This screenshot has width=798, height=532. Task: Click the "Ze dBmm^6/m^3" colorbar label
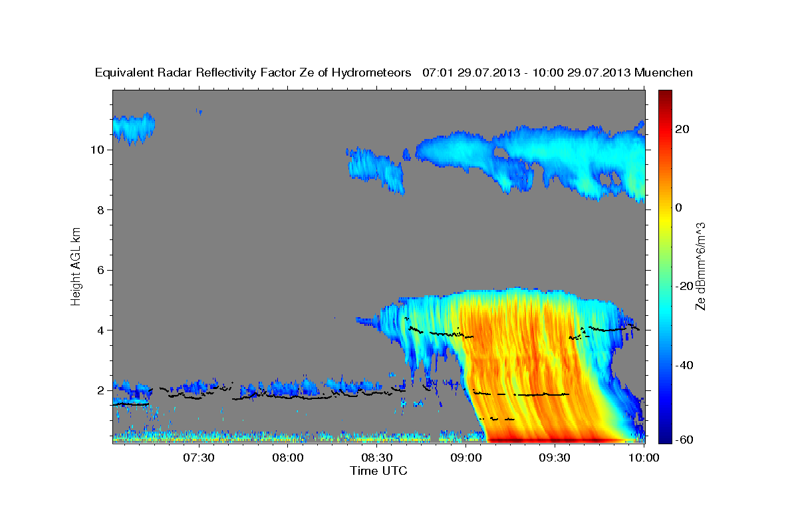point(700,266)
